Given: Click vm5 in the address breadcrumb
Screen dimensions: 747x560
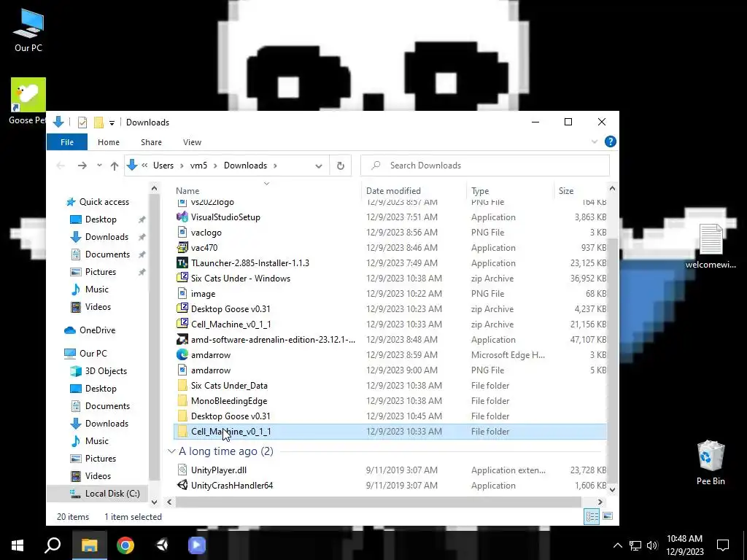Looking at the screenshot, I should tap(198, 166).
